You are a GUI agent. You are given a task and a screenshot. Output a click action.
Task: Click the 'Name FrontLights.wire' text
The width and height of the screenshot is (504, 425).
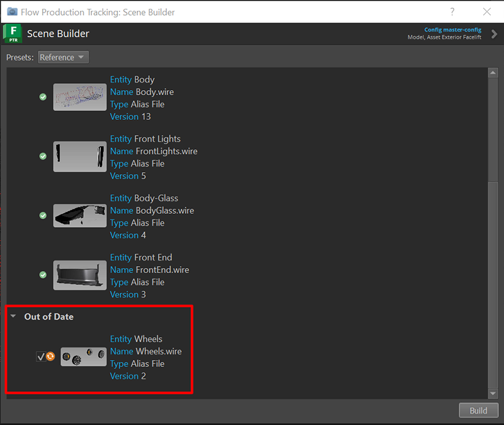click(154, 151)
